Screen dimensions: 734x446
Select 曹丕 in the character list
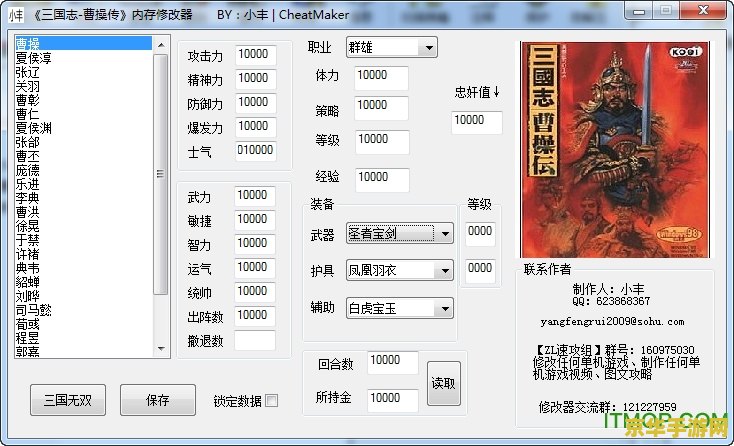(x=83, y=156)
